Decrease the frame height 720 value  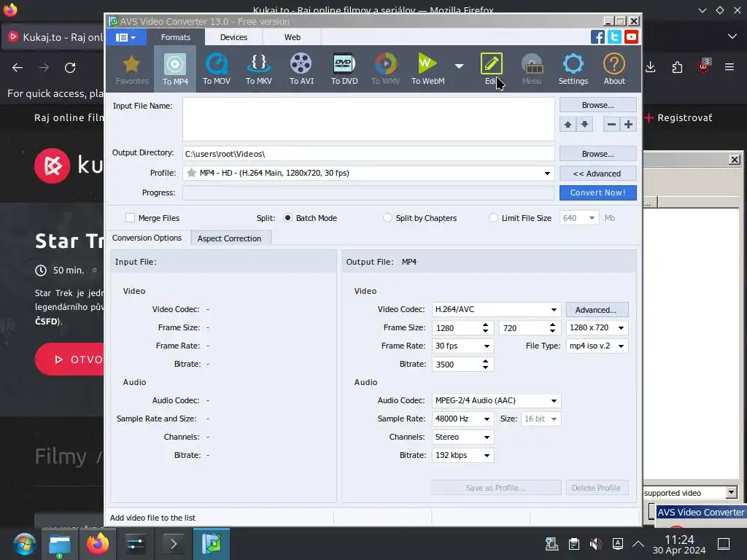(552, 330)
